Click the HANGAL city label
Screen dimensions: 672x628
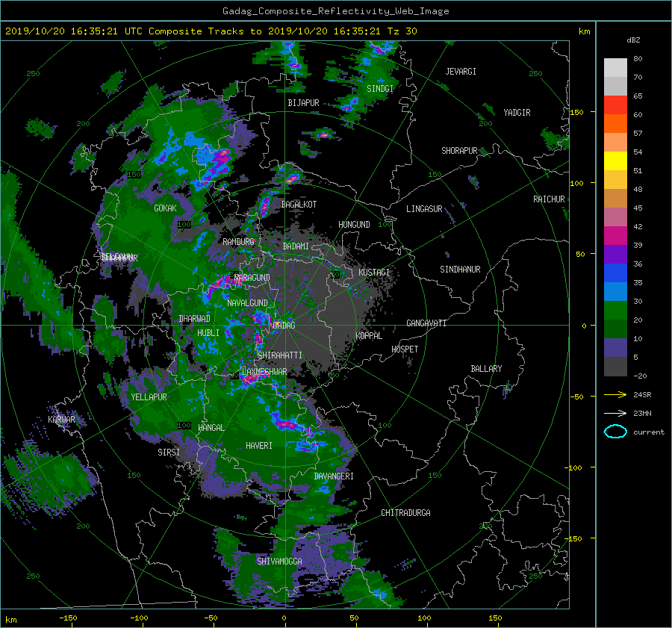(211, 428)
